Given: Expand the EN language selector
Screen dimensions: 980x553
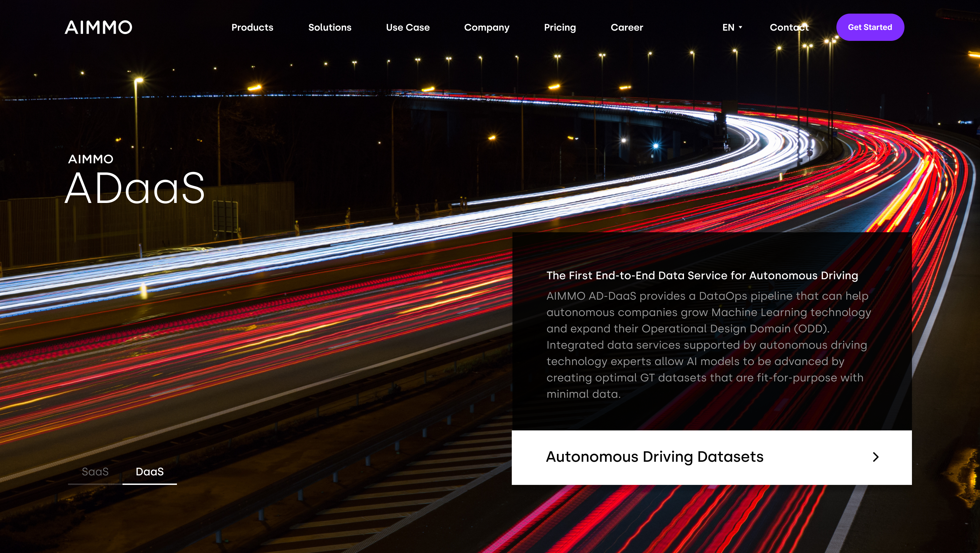Looking at the screenshot, I should click(x=728, y=27).
